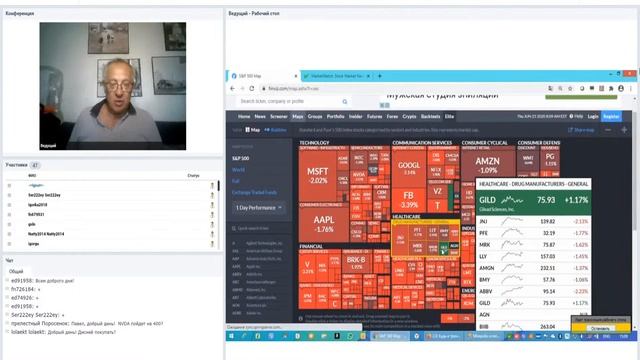
Task: Click the MRK row in tooltip list
Action: coord(533,244)
